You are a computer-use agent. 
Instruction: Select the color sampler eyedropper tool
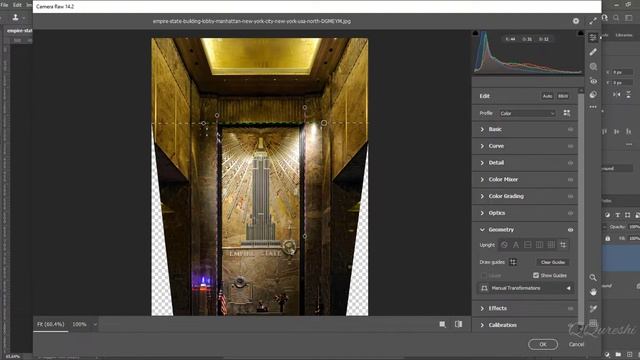[593, 309]
